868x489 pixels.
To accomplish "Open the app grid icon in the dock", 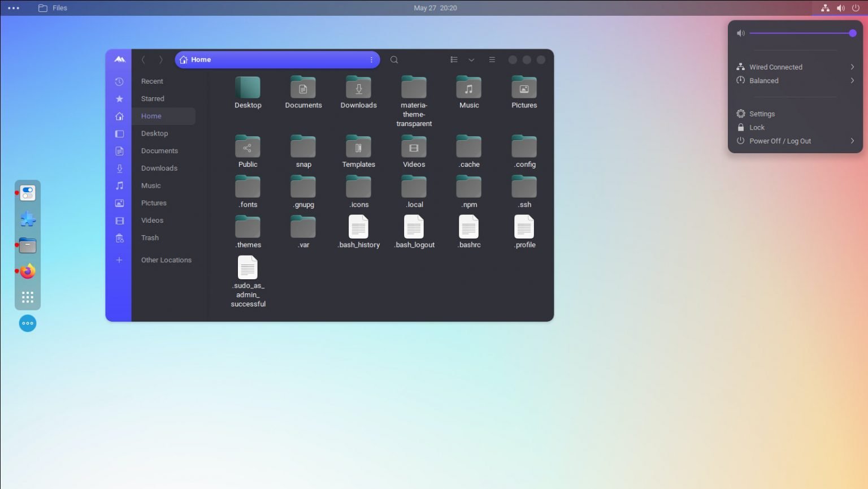I will (x=27, y=297).
